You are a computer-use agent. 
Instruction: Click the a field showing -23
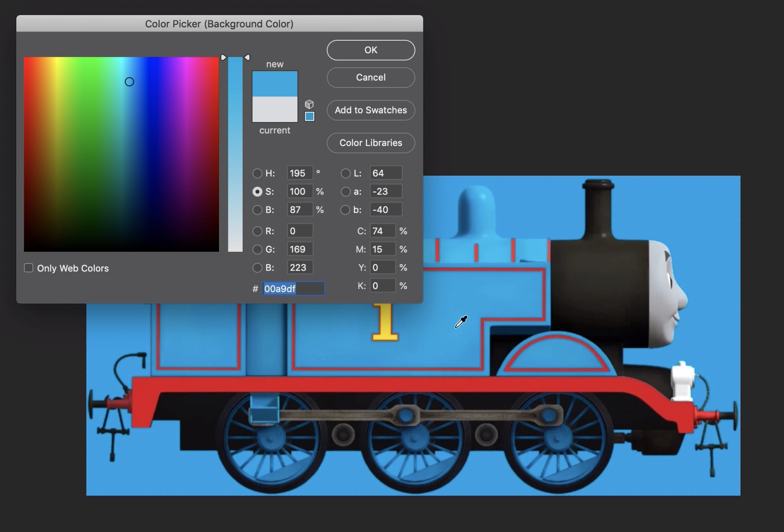pos(386,192)
